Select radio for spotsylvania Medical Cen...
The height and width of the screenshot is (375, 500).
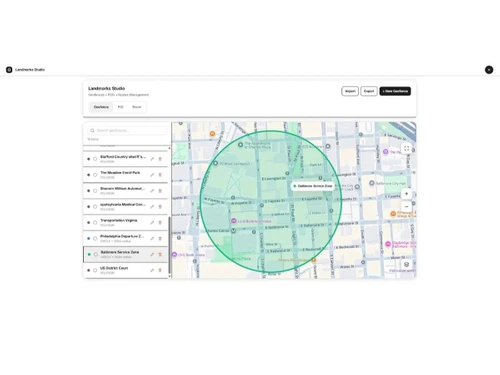95,207
